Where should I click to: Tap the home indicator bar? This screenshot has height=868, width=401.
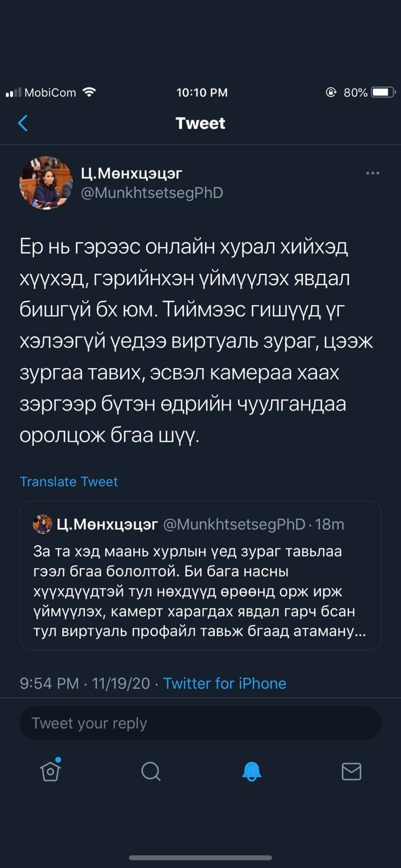(200, 858)
